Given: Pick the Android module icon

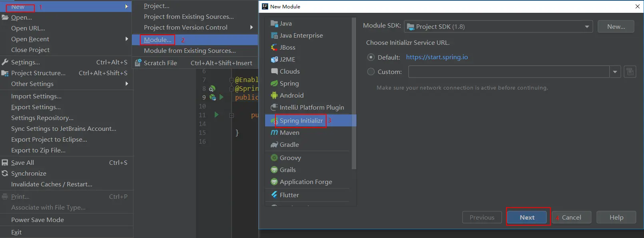Looking at the screenshot, I should [x=274, y=95].
